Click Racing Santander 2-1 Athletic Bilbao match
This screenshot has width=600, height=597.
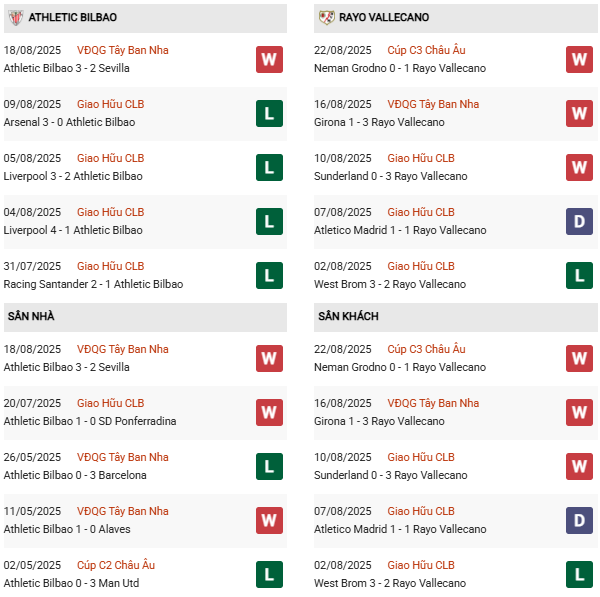(x=93, y=284)
